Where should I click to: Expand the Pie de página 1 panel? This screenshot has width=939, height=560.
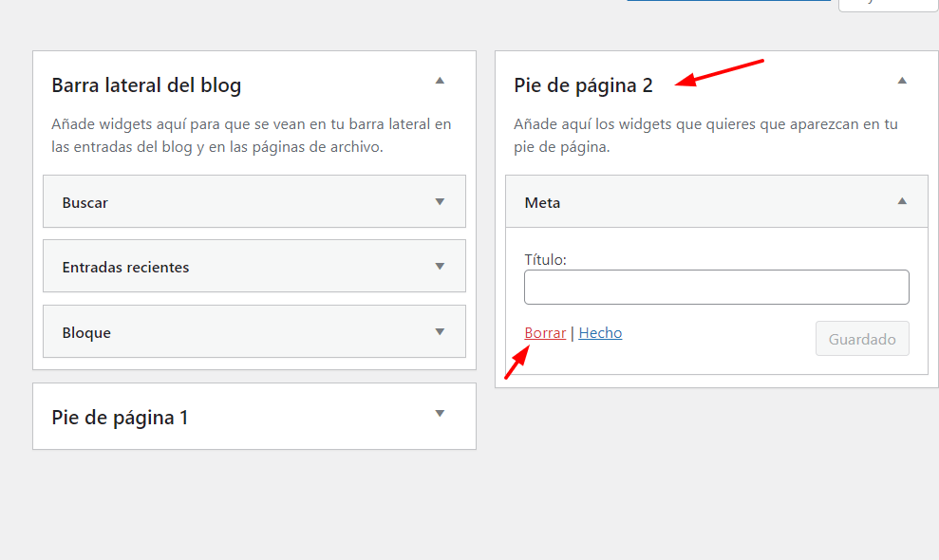440,413
